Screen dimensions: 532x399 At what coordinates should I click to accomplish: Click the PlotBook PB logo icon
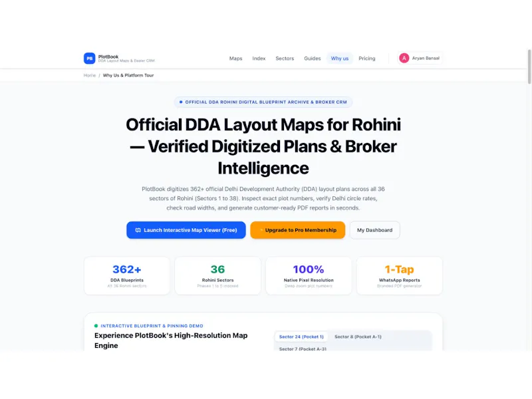pyautogui.click(x=90, y=59)
